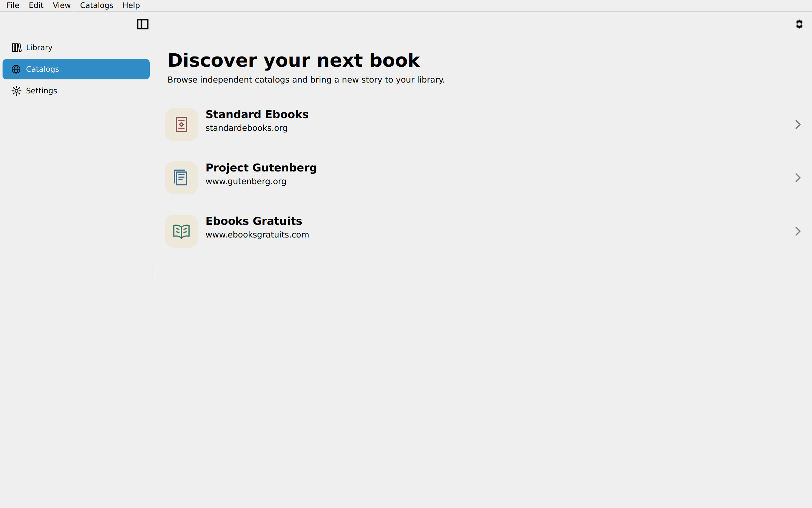This screenshot has height=508, width=812.
Task: Click the "Discover your next book" heading
Action: (x=294, y=61)
